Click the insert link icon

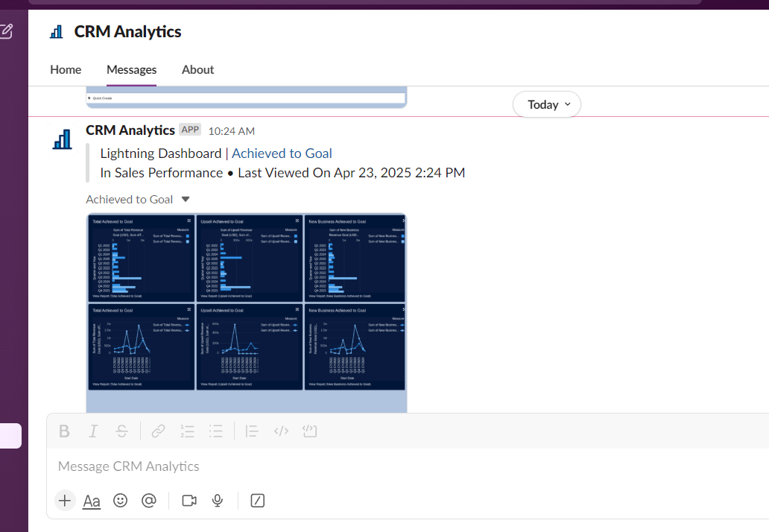(158, 431)
